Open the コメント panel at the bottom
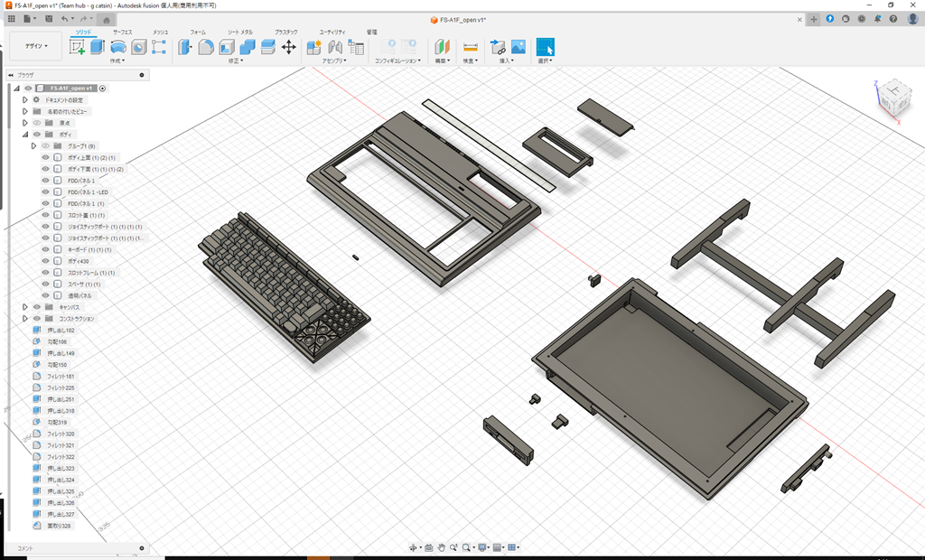Screen dimensions: 925x560 27,546
